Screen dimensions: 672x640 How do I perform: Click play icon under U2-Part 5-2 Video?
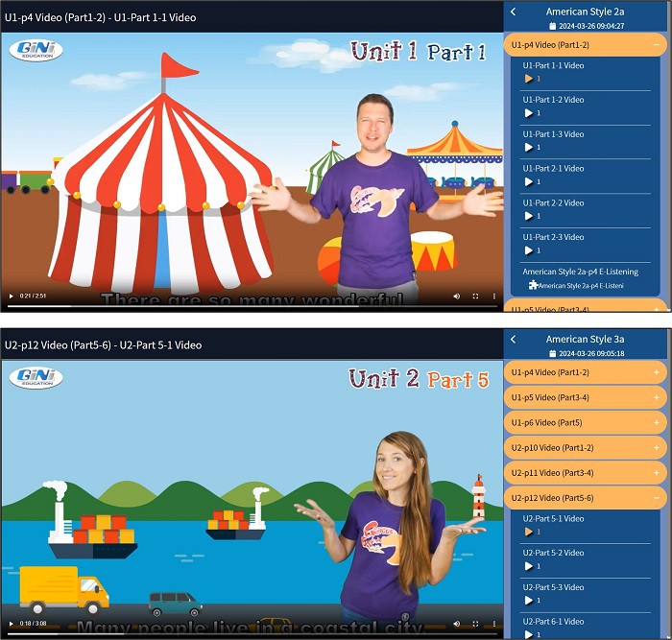[x=528, y=566]
